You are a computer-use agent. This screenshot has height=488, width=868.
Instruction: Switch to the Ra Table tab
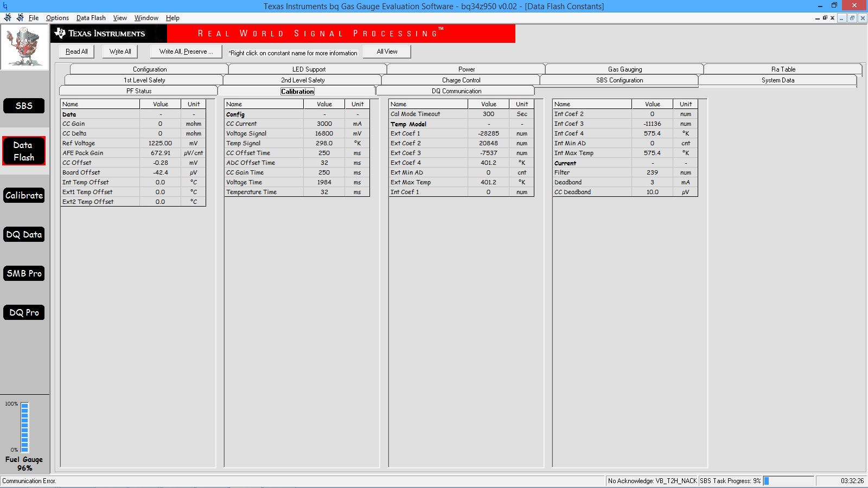coord(783,69)
